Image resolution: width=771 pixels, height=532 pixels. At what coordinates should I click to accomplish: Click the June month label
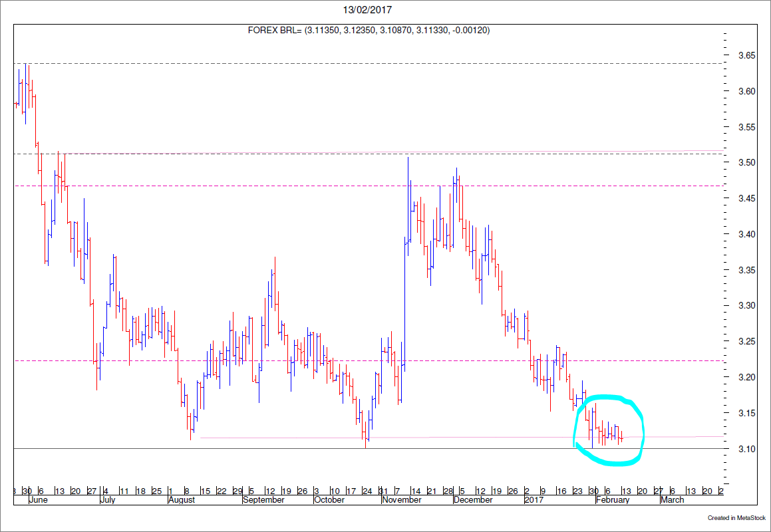tap(39, 500)
